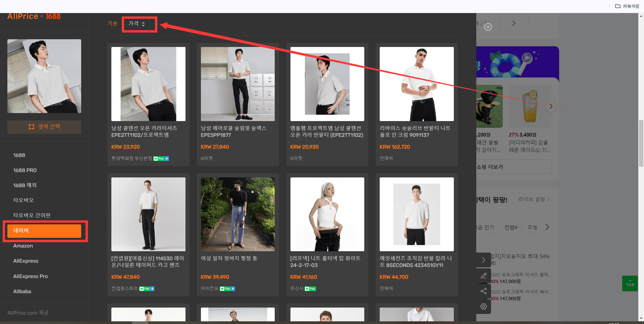Viewport: 644px width, 324px height.
Task: Click the share icon in floating toolbar
Action: point(484,291)
